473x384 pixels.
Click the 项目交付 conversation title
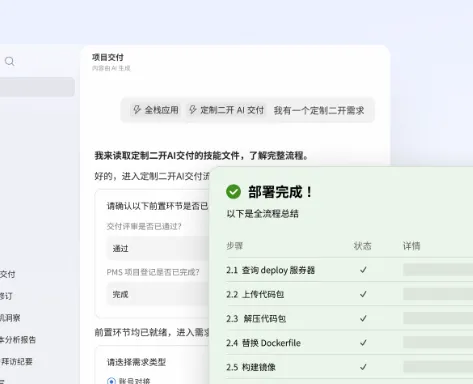pos(108,57)
